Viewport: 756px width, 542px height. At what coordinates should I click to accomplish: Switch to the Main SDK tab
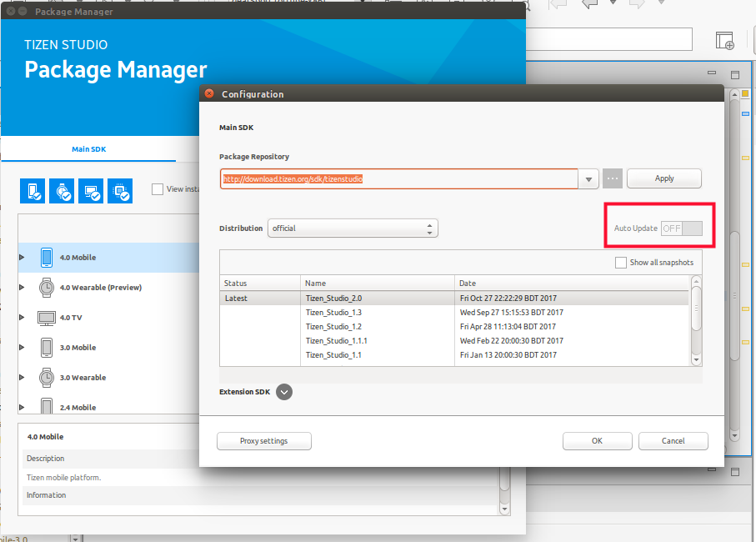[88, 150]
